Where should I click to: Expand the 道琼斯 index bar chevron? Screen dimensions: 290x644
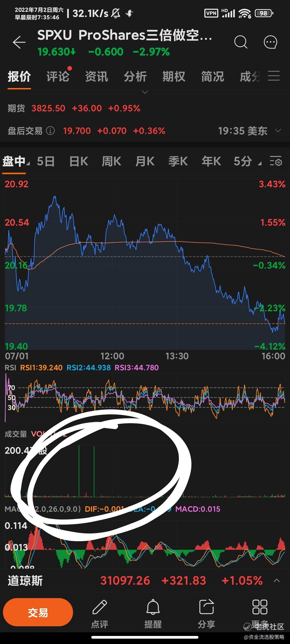277,581
